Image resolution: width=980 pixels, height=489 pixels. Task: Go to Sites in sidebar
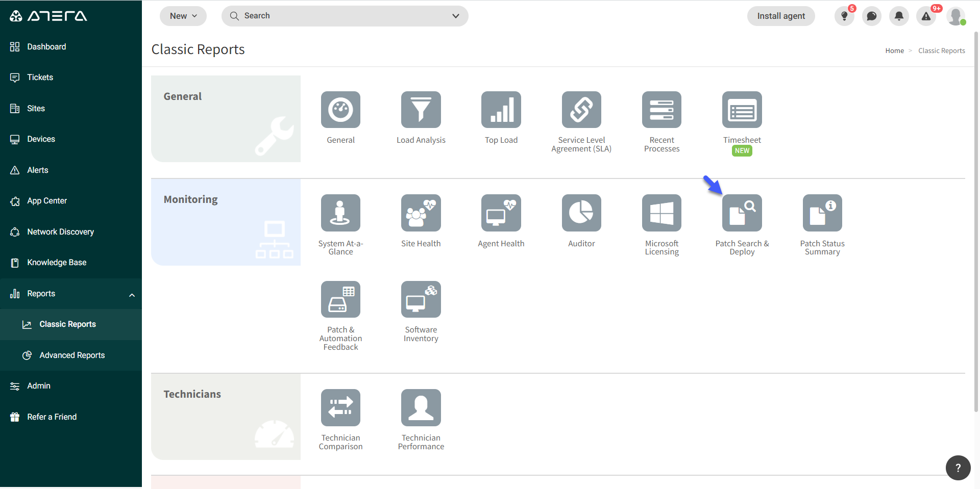pyautogui.click(x=71, y=109)
